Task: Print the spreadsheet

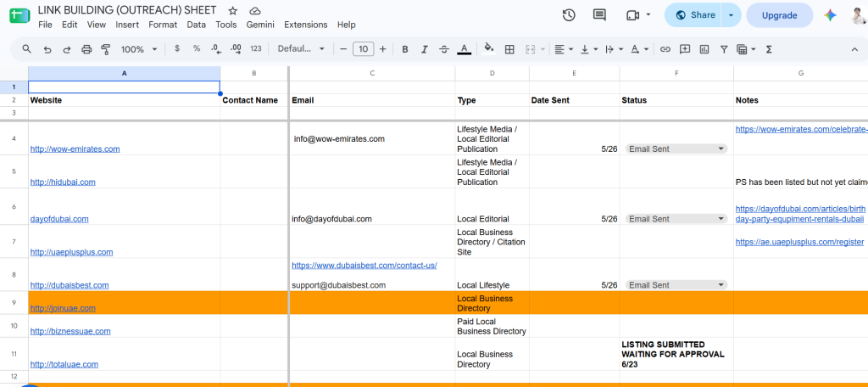Action: (86, 49)
